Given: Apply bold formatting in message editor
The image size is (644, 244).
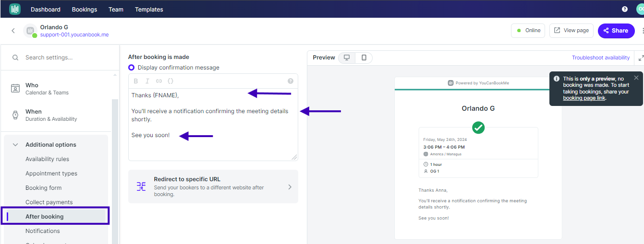Looking at the screenshot, I should pos(136,81).
